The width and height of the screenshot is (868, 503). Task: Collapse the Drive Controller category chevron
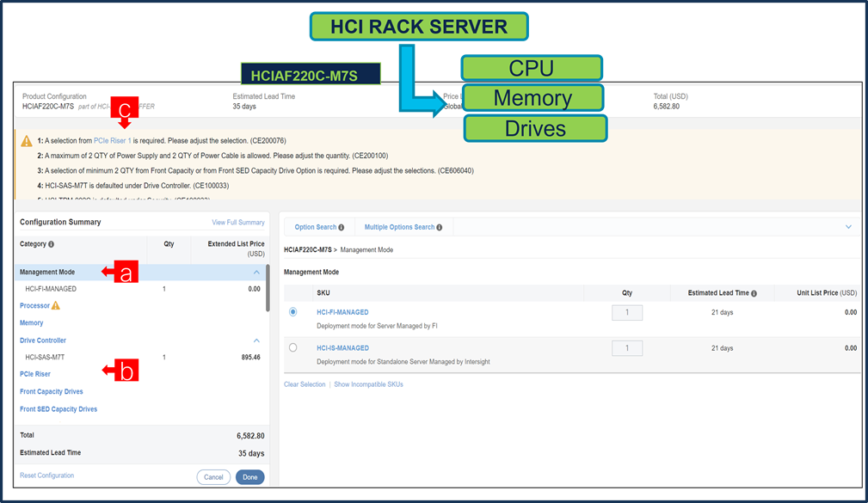pyautogui.click(x=256, y=340)
